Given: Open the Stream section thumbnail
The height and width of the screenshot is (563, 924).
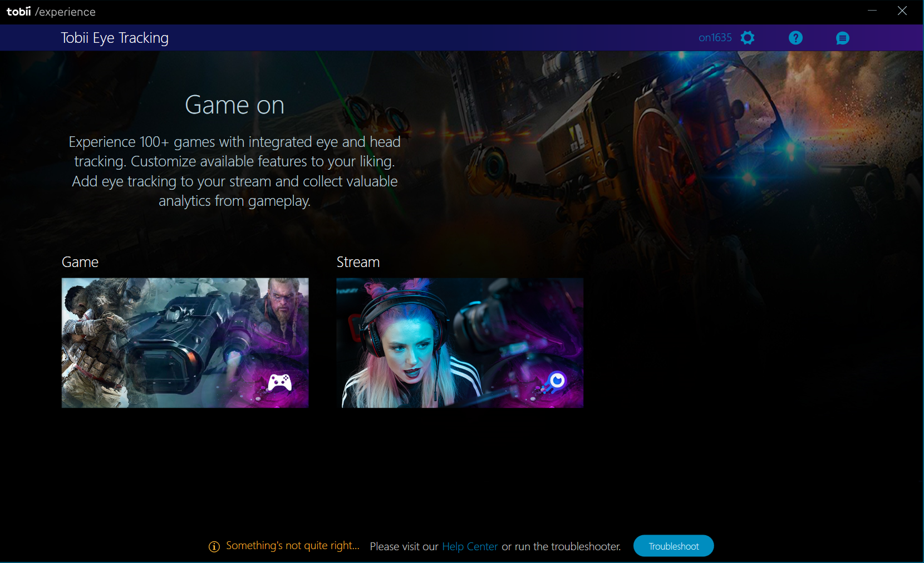Looking at the screenshot, I should pyautogui.click(x=460, y=343).
